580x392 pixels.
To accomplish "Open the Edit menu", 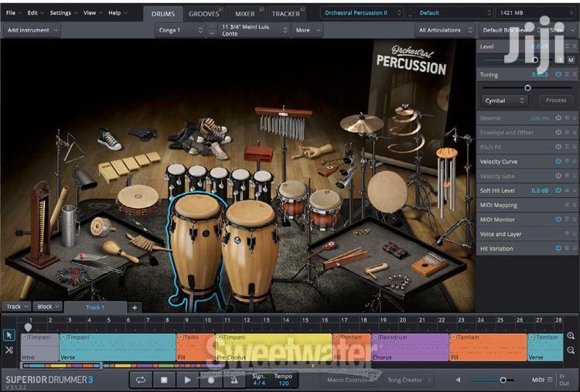I will (35, 13).
